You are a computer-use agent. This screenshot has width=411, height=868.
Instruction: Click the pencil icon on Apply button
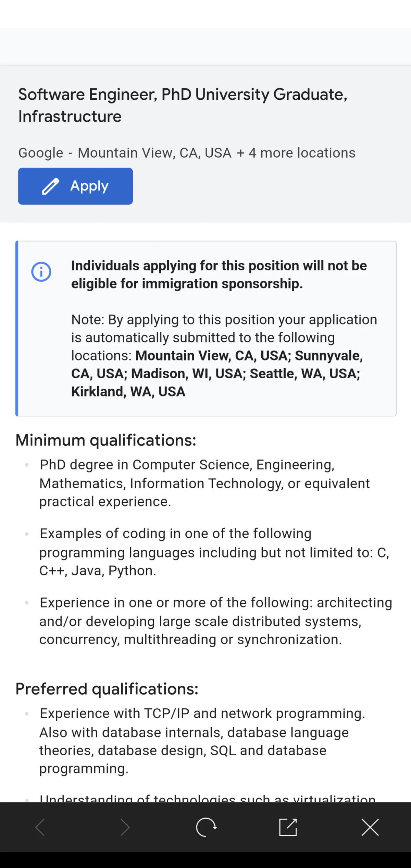[x=50, y=186]
